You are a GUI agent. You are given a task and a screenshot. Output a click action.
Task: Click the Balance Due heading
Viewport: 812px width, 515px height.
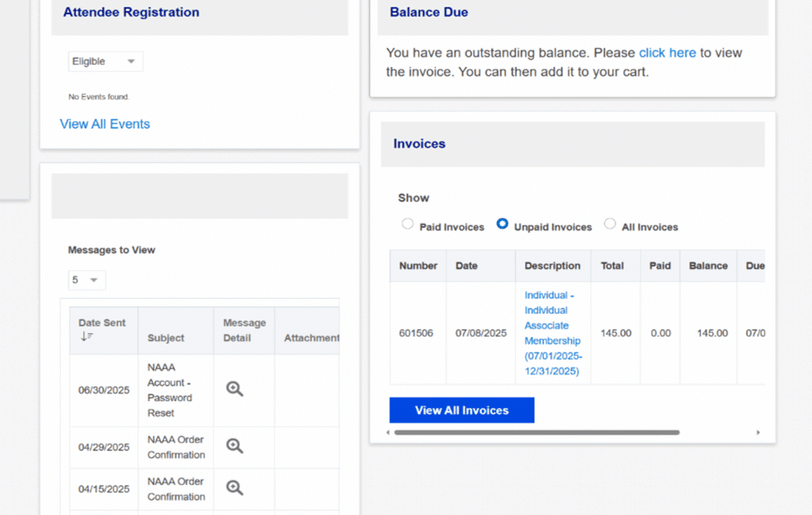click(x=429, y=12)
